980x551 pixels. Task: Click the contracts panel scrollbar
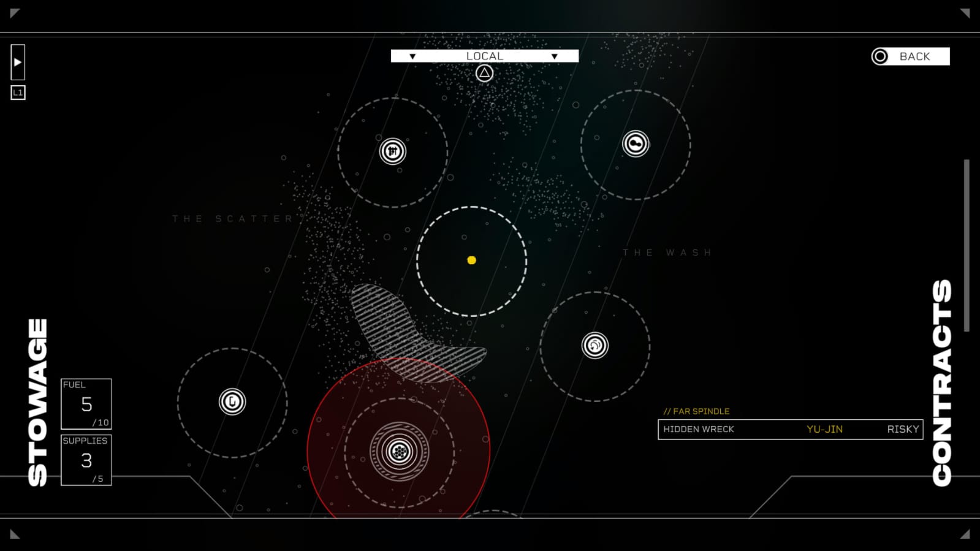point(967,245)
